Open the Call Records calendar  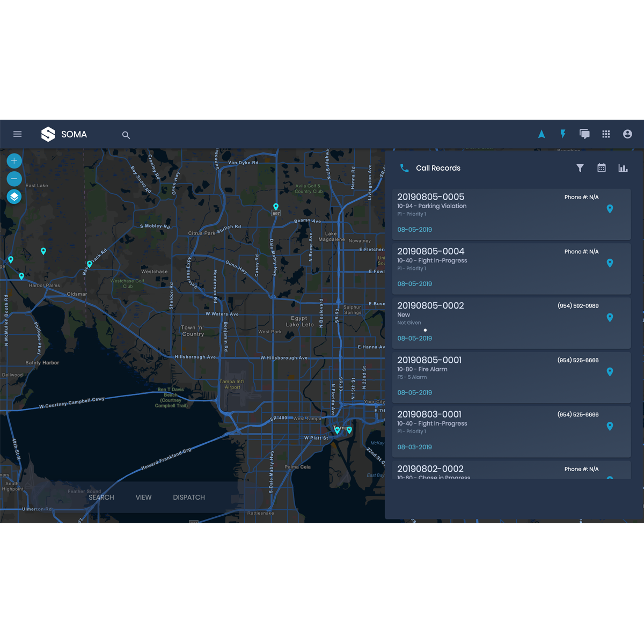click(602, 168)
